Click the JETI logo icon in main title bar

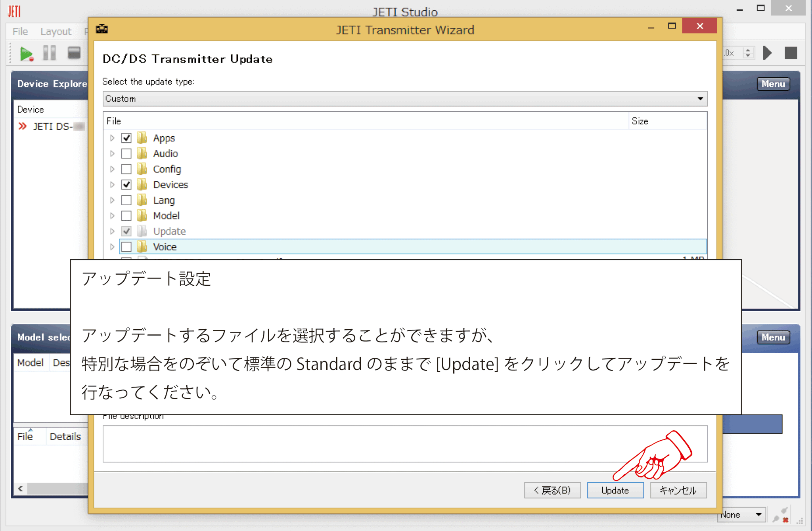(x=14, y=11)
